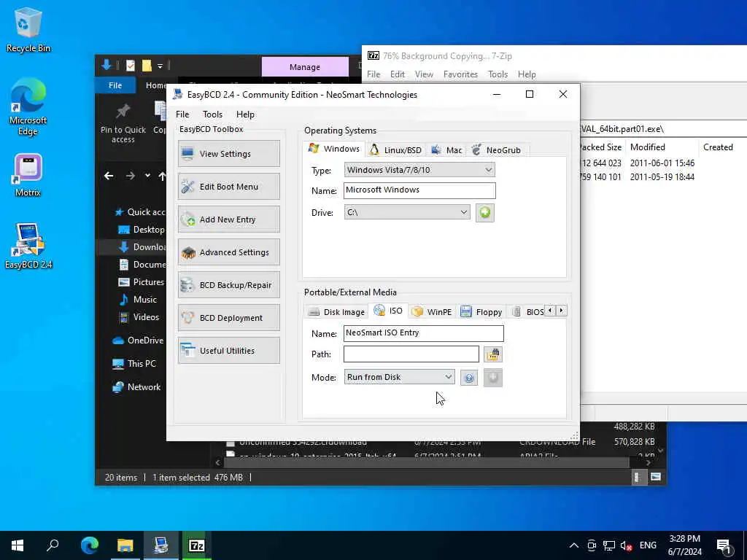Open View Settings in EasyBCD Toolbox
Viewport: 747px width, 560px height.
228,154
